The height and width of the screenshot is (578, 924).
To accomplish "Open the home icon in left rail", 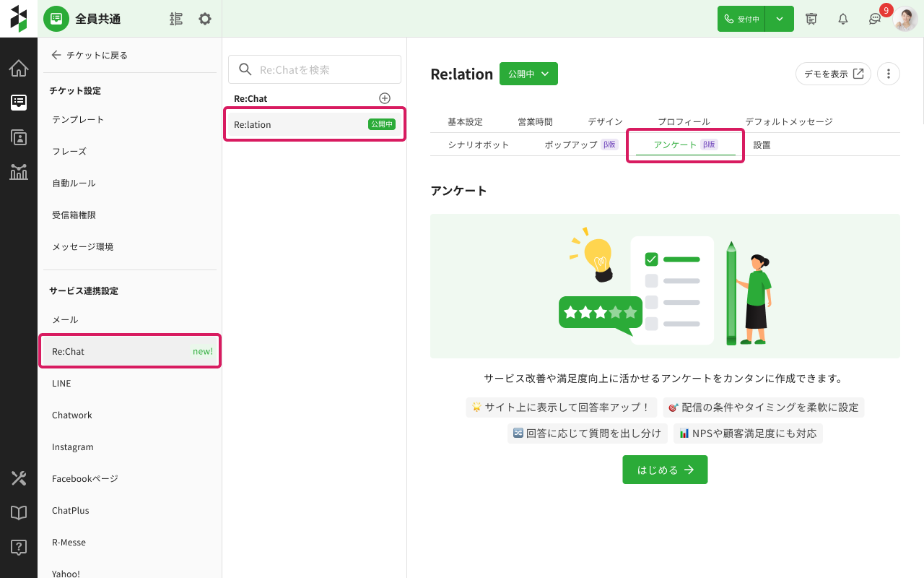I will pos(19,69).
